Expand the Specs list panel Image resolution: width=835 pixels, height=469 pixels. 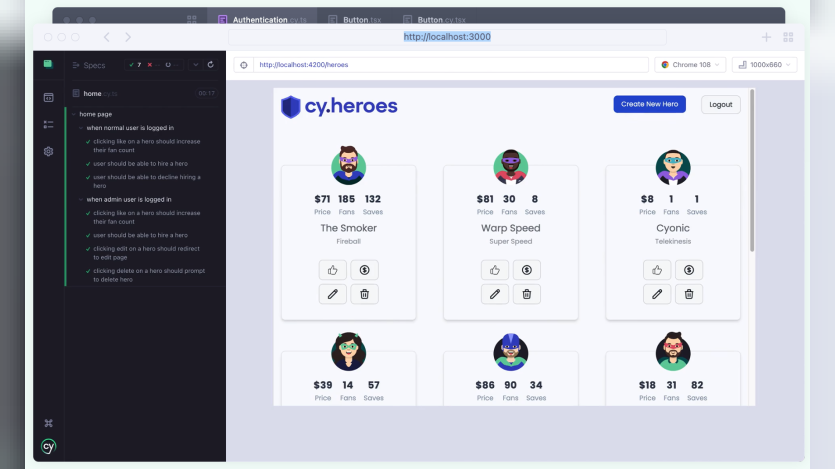tap(89, 65)
